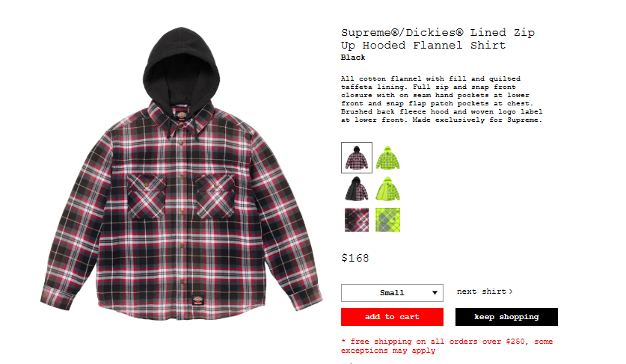Image resolution: width=626 pixels, height=364 pixels.
Task: Add the flannel shirt to cart
Action: tap(392, 317)
